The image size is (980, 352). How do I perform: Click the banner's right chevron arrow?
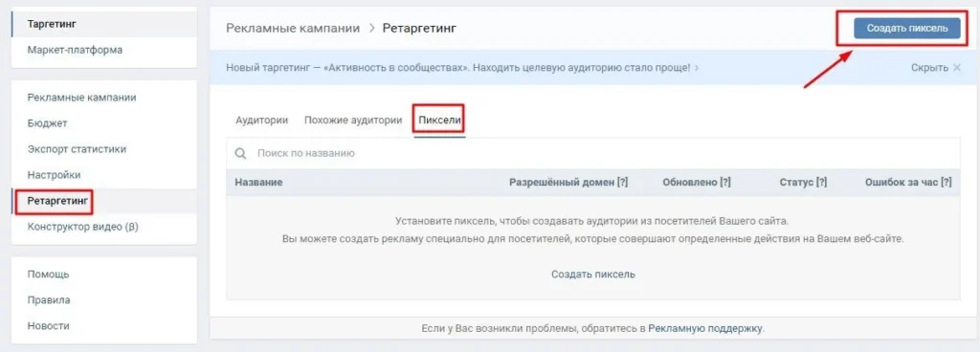click(697, 67)
